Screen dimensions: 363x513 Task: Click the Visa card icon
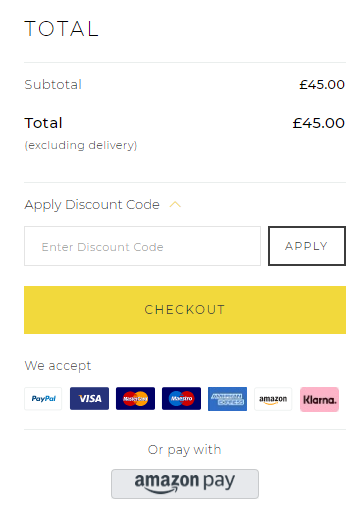point(89,398)
